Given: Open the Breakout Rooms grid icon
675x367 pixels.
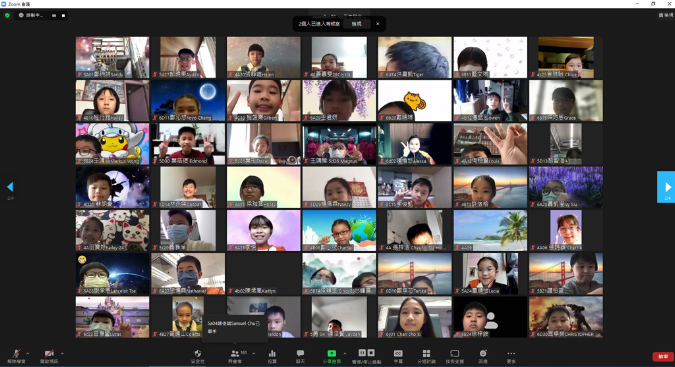Looking at the screenshot, I should (426, 356).
